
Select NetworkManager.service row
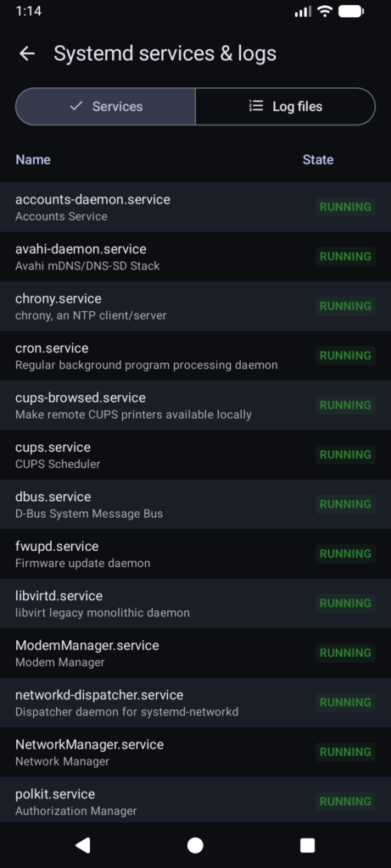195,753
